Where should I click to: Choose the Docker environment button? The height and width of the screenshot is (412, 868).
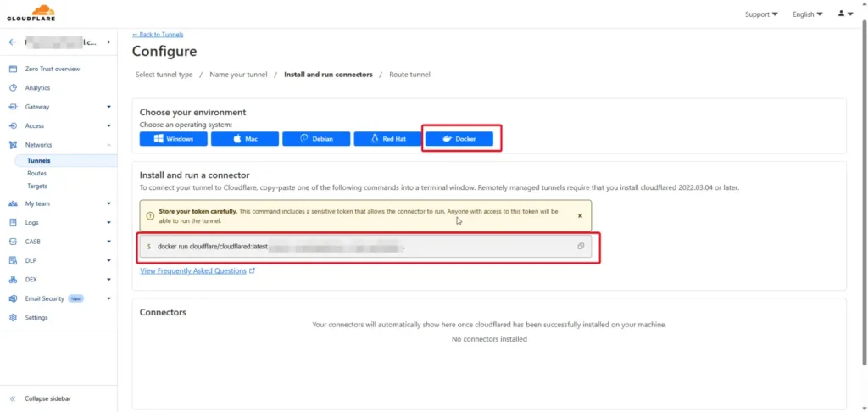click(x=459, y=139)
